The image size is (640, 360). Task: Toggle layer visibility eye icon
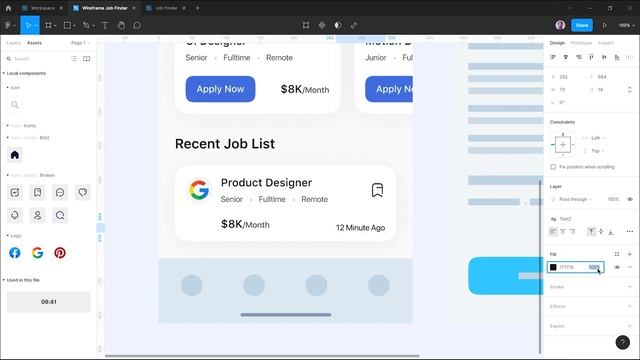[630, 199]
